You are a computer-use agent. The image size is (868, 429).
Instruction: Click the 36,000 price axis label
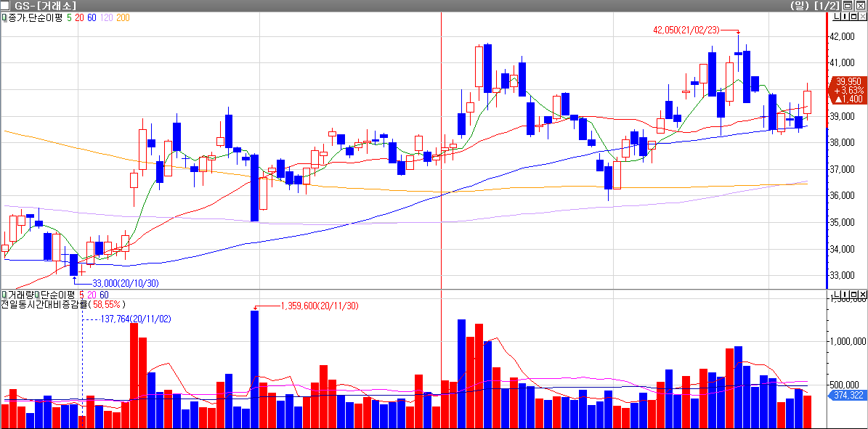click(x=842, y=196)
